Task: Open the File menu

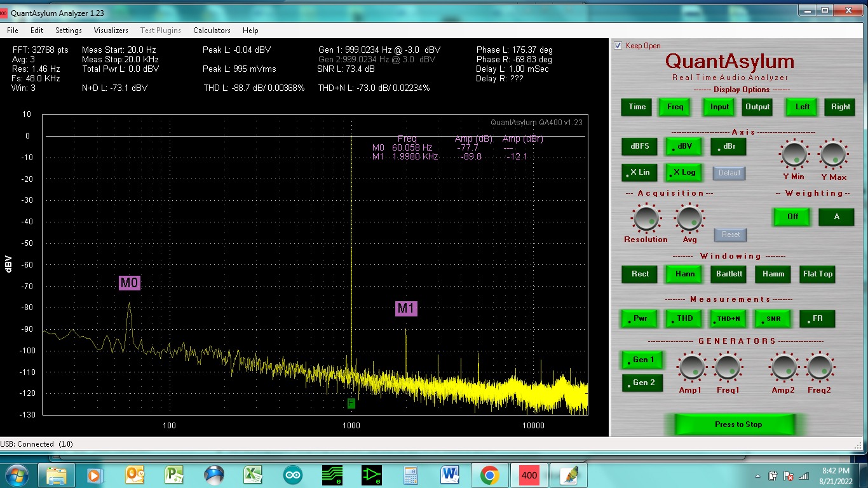Action: pos(13,30)
